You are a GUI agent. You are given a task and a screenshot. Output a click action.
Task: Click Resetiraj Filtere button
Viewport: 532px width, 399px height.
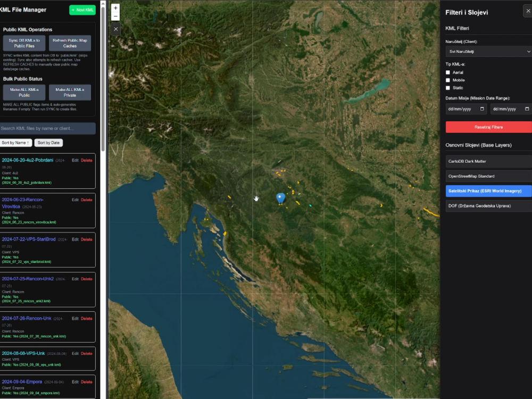tap(488, 127)
